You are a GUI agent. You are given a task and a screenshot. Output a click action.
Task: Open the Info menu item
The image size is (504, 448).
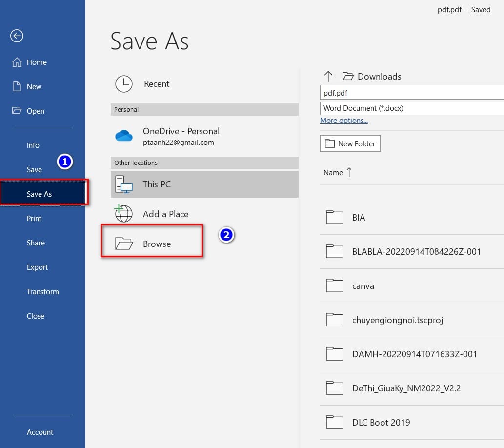[33, 145]
